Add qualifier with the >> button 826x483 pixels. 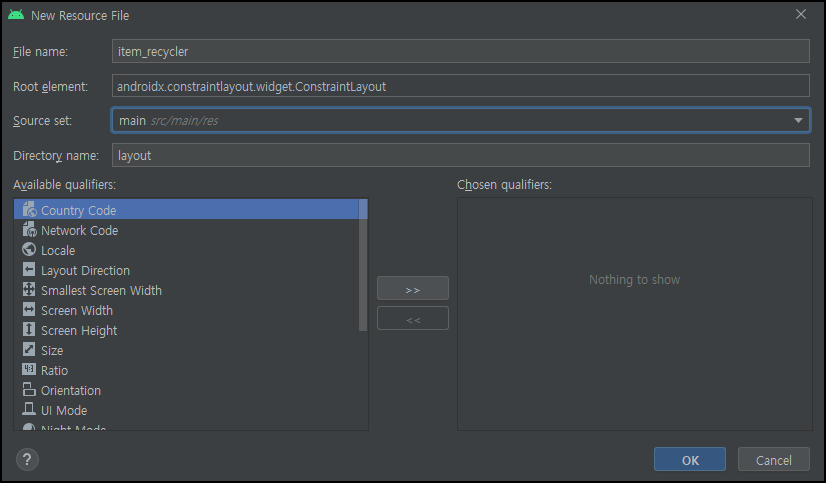tap(413, 288)
